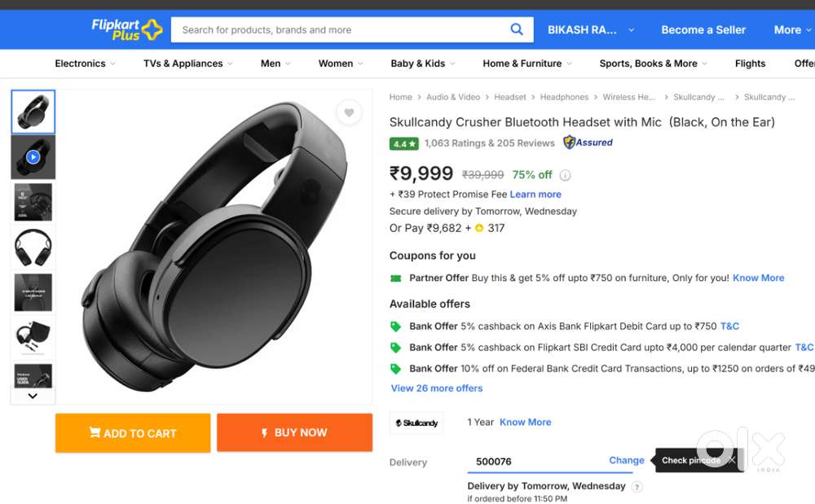Click the Flipkart Plus logo
Viewport: 815px width, 504px height.
[x=127, y=29]
